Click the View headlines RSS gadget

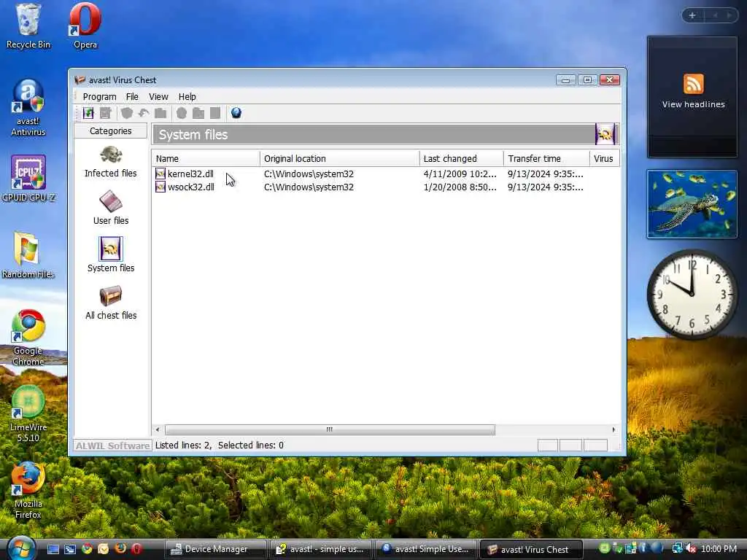692,97
